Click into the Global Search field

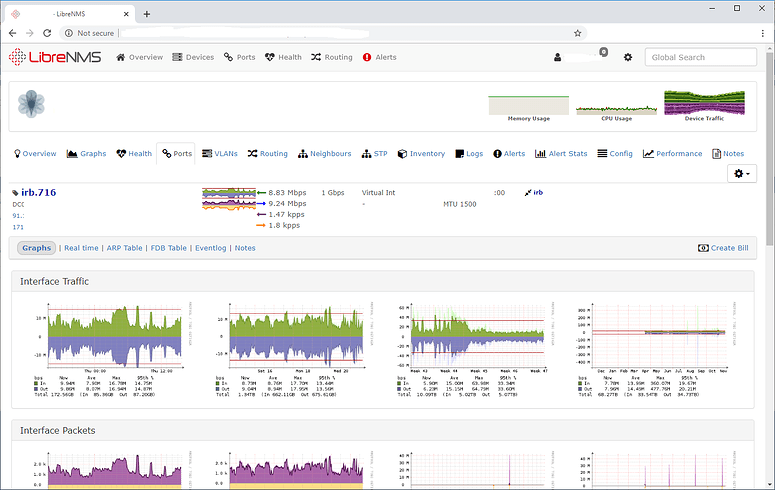(700, 58)
